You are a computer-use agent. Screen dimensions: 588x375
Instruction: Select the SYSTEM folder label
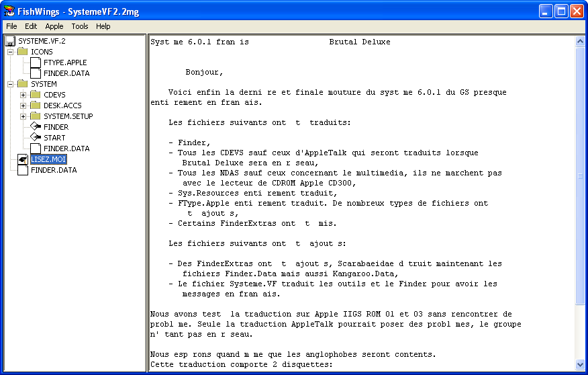coord(44,84)
